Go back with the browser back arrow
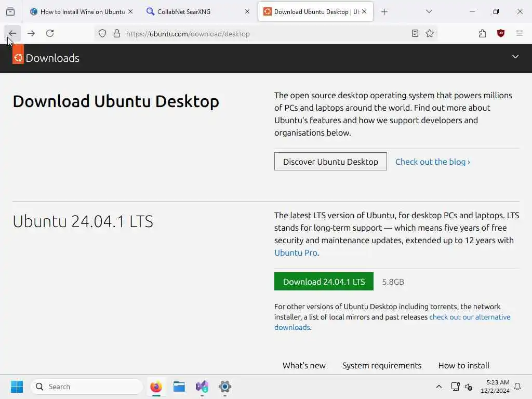Screen dimensions: 532x399 (x=12, y=33)
